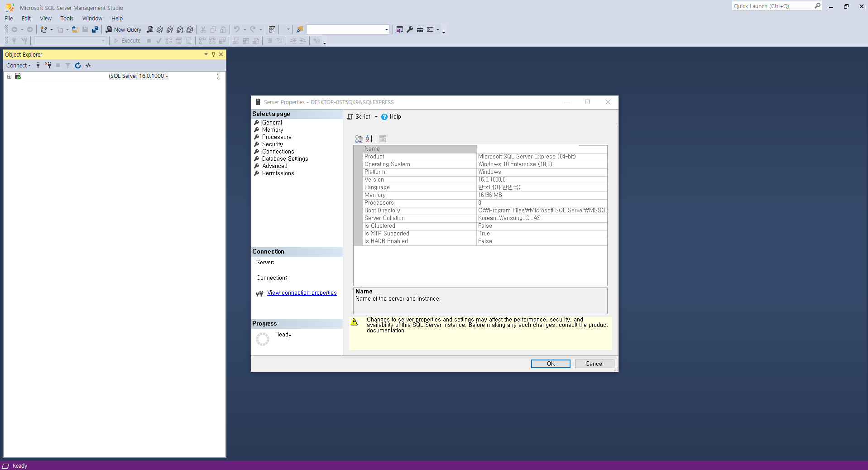Open Activity Monitor pulse icon
The width and height of the screenshot is (868, 470).
click(x=88, y=65)
